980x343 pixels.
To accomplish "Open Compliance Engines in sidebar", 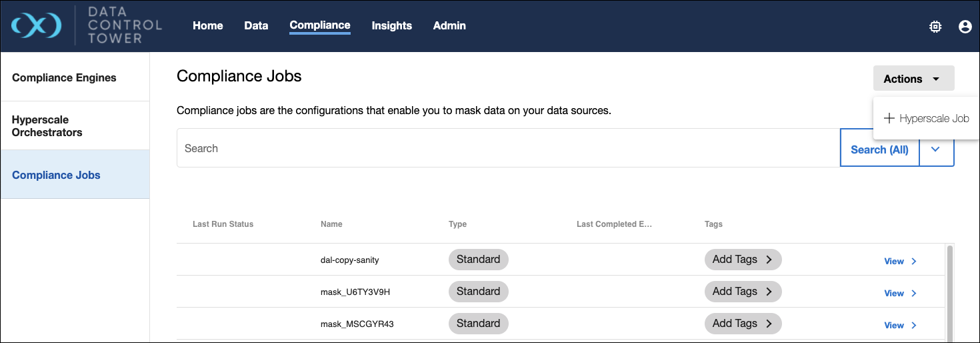I will [x=64, y=77].
